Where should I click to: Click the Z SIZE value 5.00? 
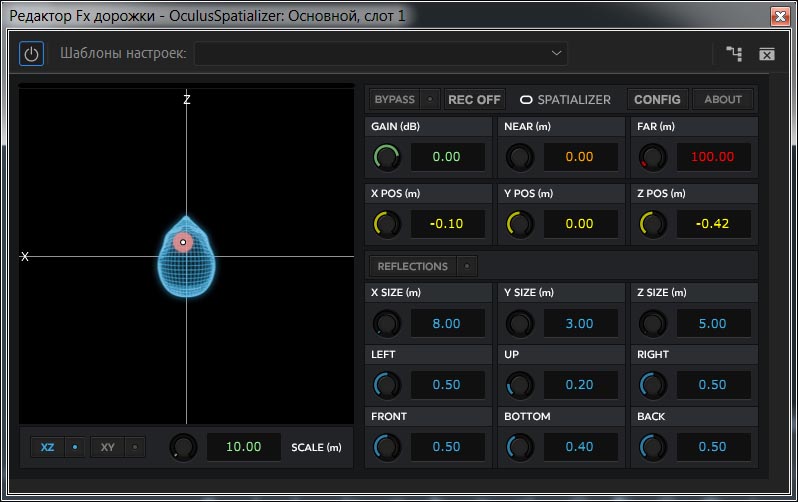click(x=713, y=324)
